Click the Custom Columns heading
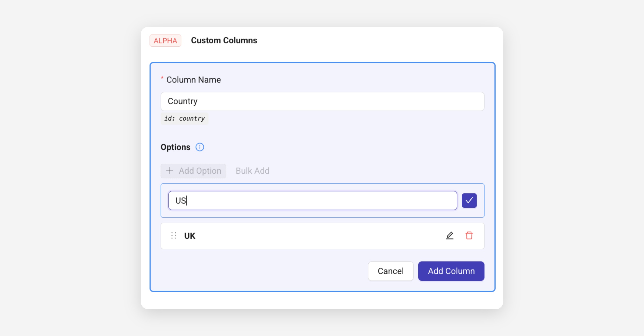The image size is (644, 336). (224, 40)
